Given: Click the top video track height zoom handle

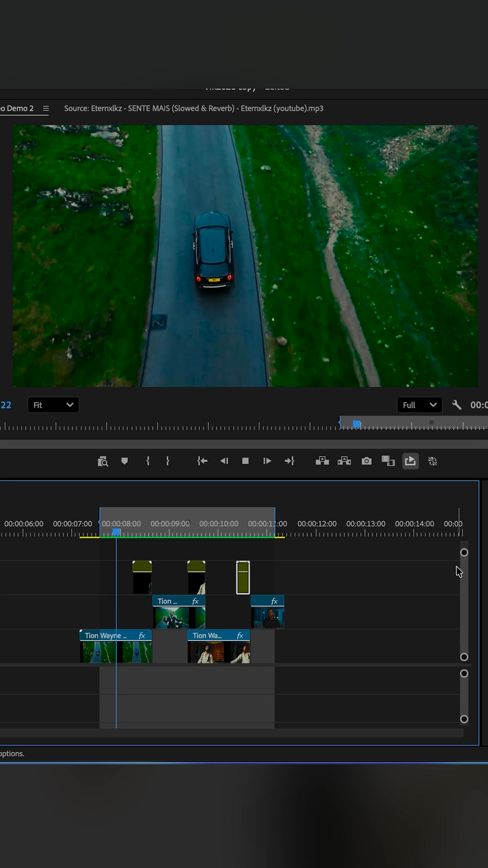Looking at the screenshot, I should pos(464,552).
